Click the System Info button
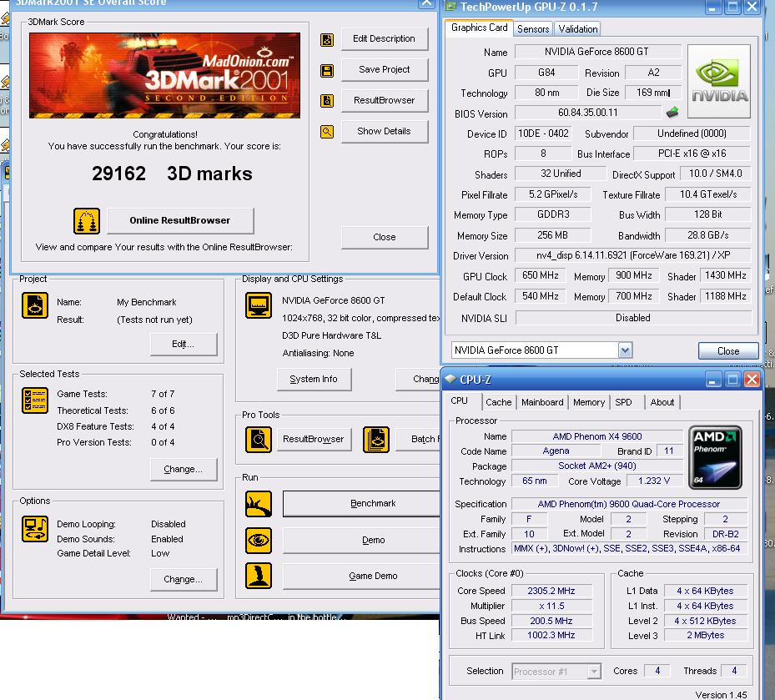 314,380
